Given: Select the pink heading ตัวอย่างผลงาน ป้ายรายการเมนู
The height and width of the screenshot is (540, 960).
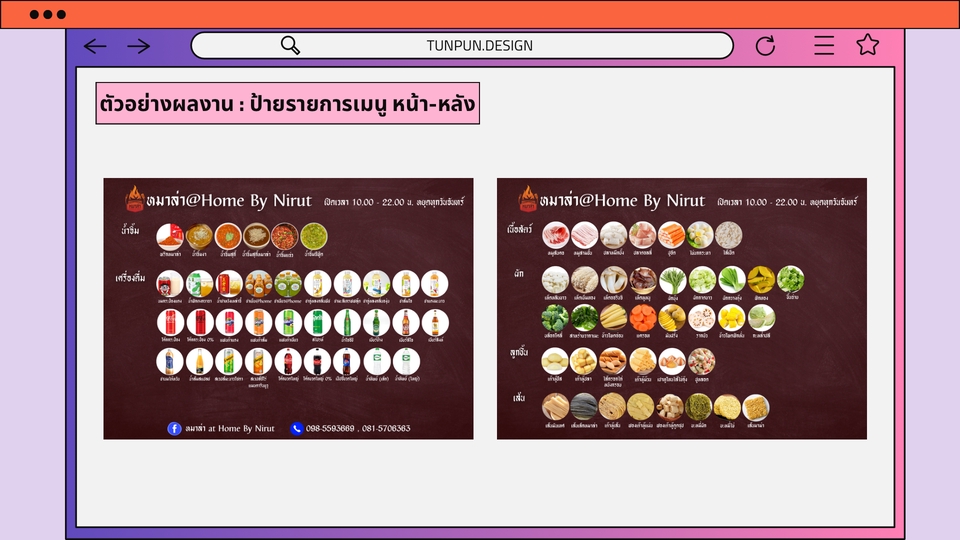Looking at the screenshot, I should point(288,103).
